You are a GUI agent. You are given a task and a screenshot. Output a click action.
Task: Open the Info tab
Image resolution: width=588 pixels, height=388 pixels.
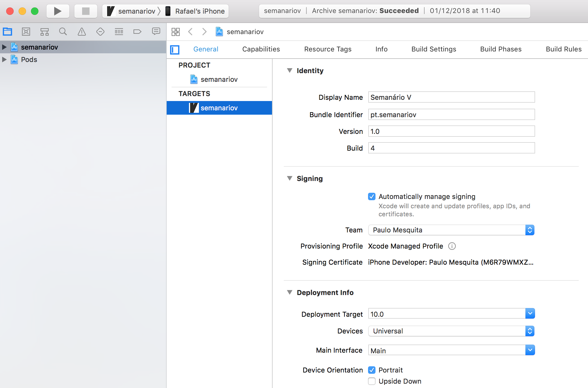tap(381, 49)
